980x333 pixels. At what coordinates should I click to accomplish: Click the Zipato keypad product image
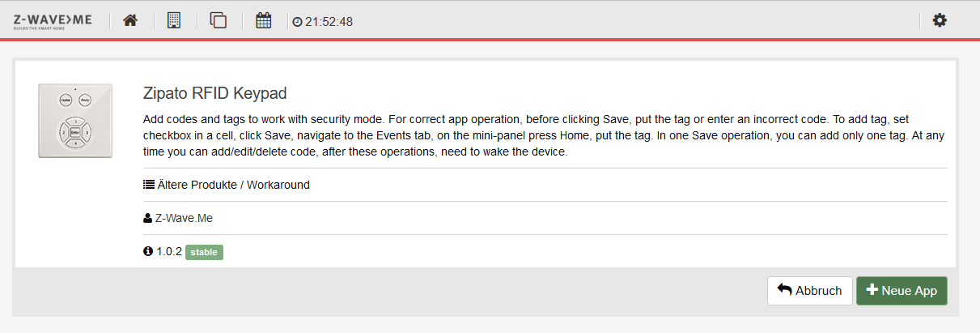(x=75, y=122)
